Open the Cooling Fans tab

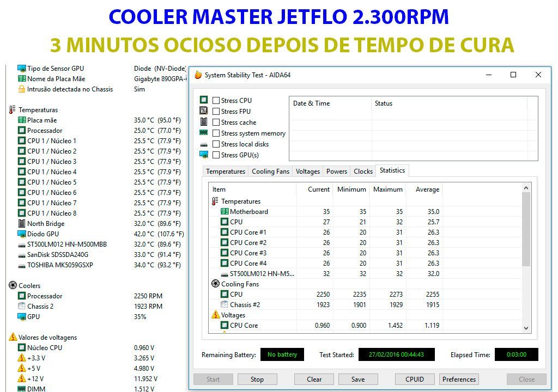pos(270,171)
